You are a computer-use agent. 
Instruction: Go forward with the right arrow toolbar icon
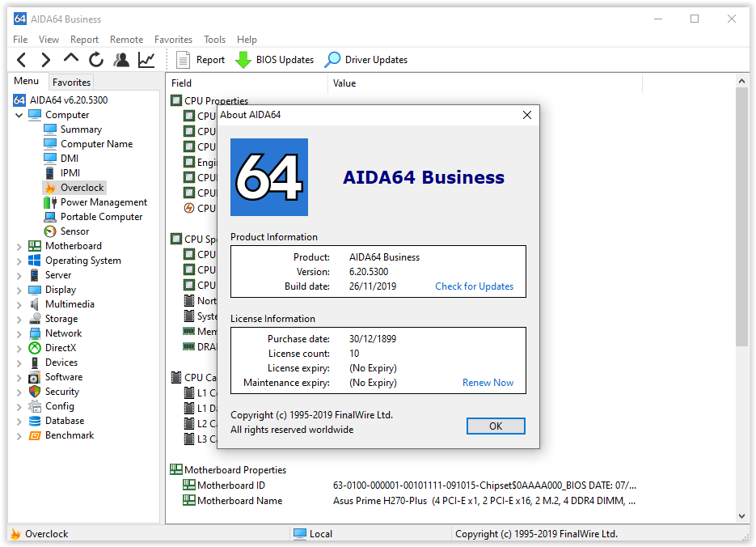(46, 60)
